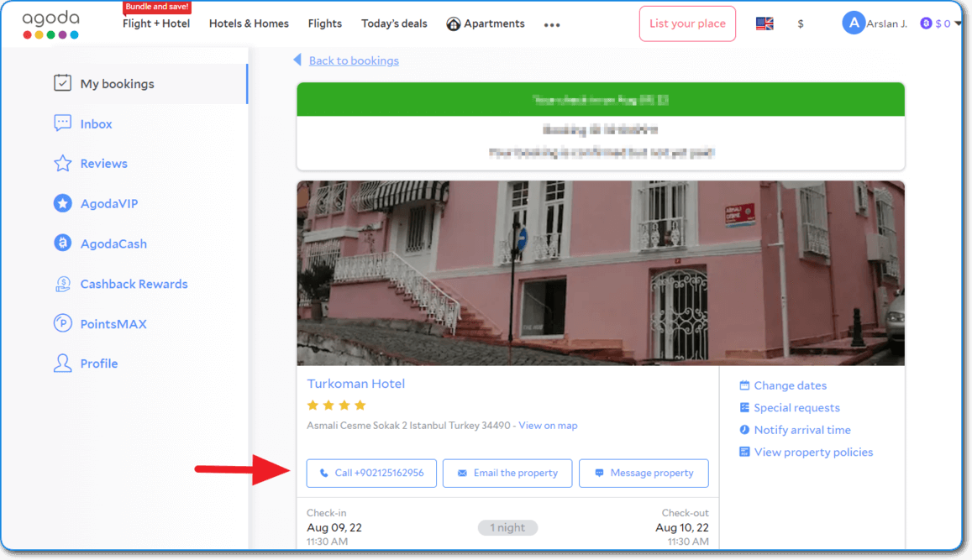Click the Arslan J. username text
This screenshot has height=560, width=972.
pyautogui.click(x=886, y=24)
